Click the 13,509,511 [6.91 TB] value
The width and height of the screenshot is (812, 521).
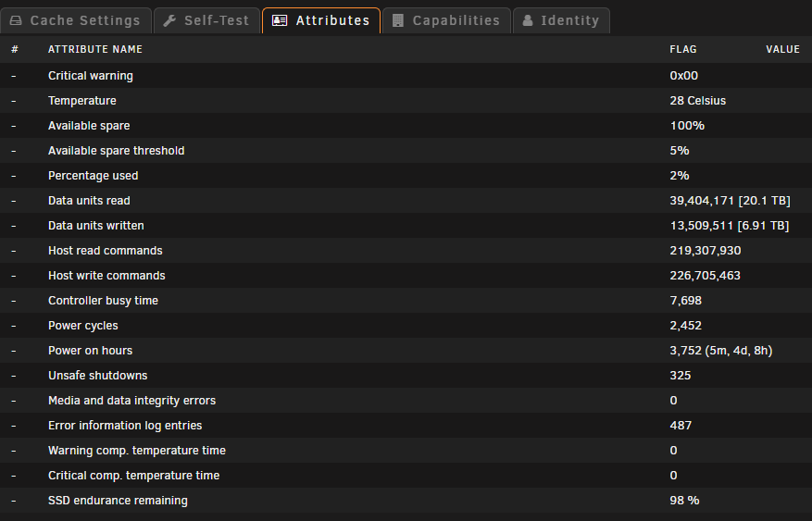730,226
